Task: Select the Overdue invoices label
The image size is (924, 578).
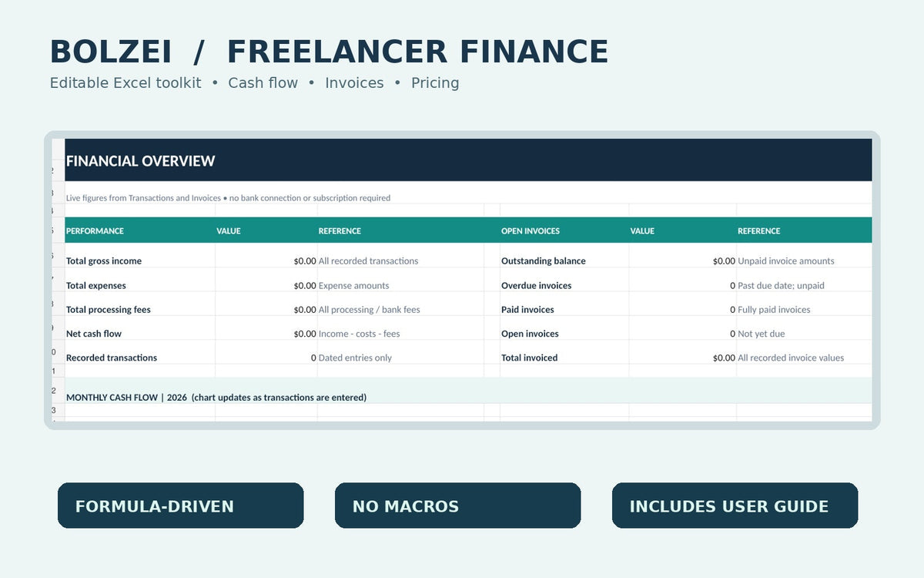Action: point(537,286)
